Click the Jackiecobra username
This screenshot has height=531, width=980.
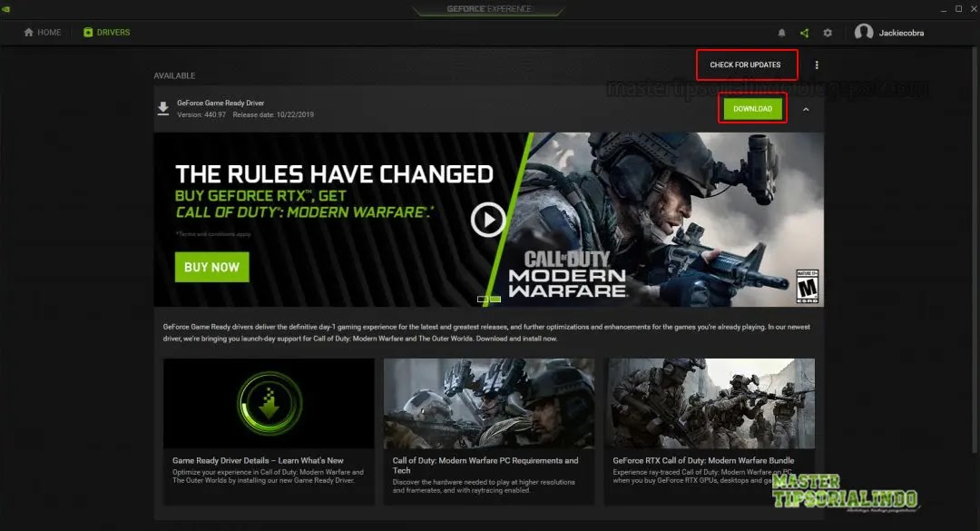[901, 34]
